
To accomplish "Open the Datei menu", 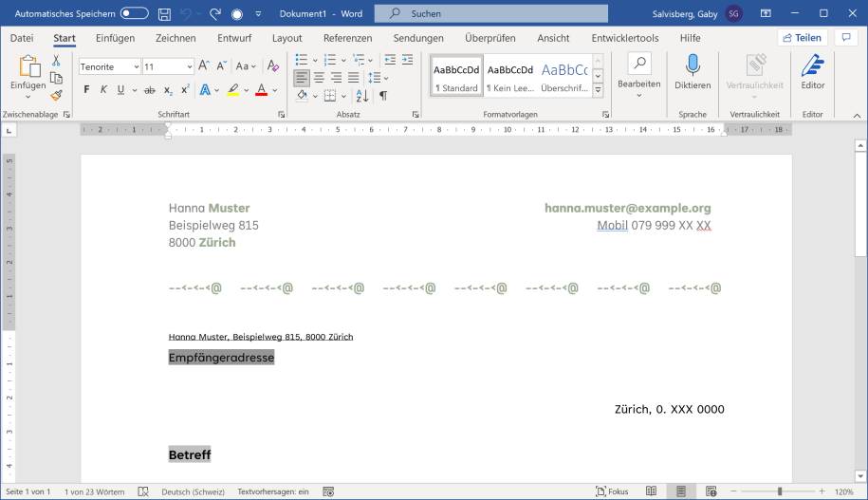I will (22, 38).
